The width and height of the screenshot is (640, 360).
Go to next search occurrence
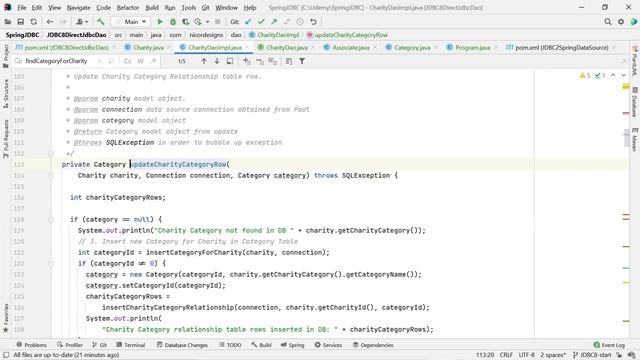[217, 61]
